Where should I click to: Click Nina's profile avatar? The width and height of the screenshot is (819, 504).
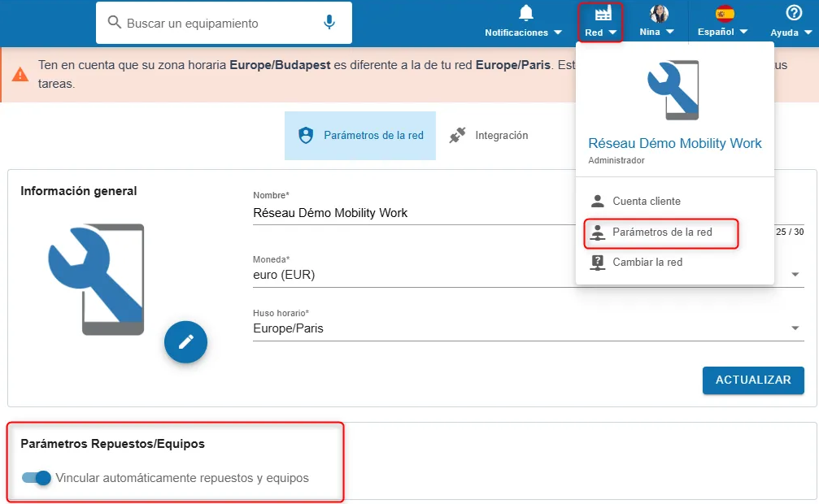point(659,14)
